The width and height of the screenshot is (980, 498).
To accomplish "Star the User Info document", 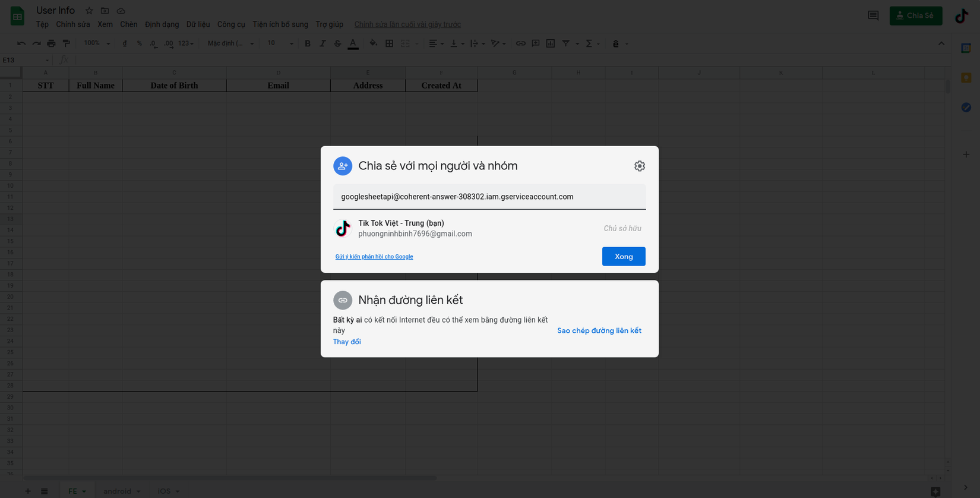I will [89, 11].
